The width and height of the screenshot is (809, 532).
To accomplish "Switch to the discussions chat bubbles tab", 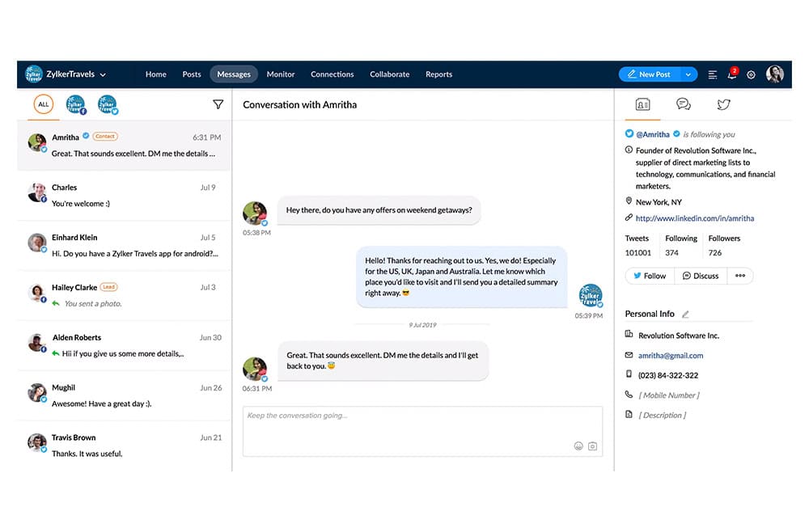I will coord(683,104).
